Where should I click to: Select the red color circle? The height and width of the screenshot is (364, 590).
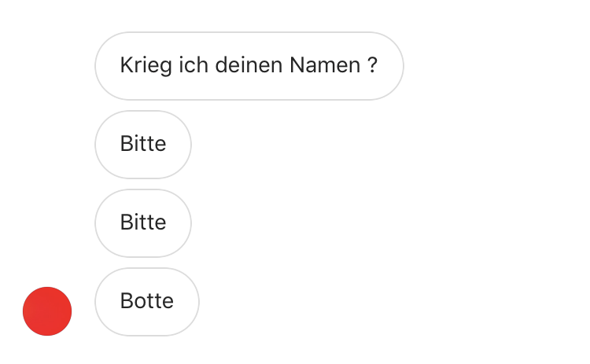[x=47, y=311]
